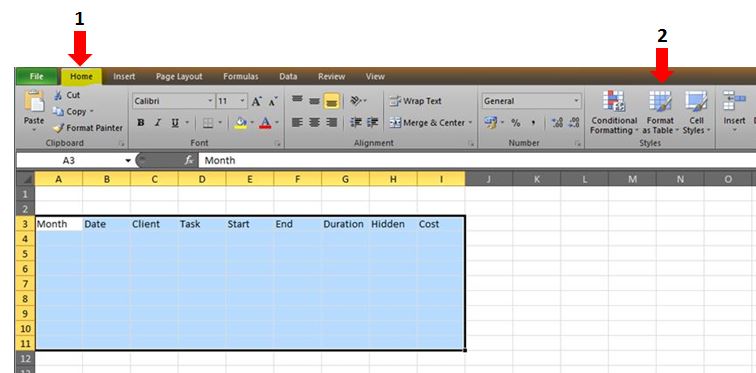This screenshot has width=756, height=373.
Task: Select the Cut scissors icon
Action: (58, 95)
